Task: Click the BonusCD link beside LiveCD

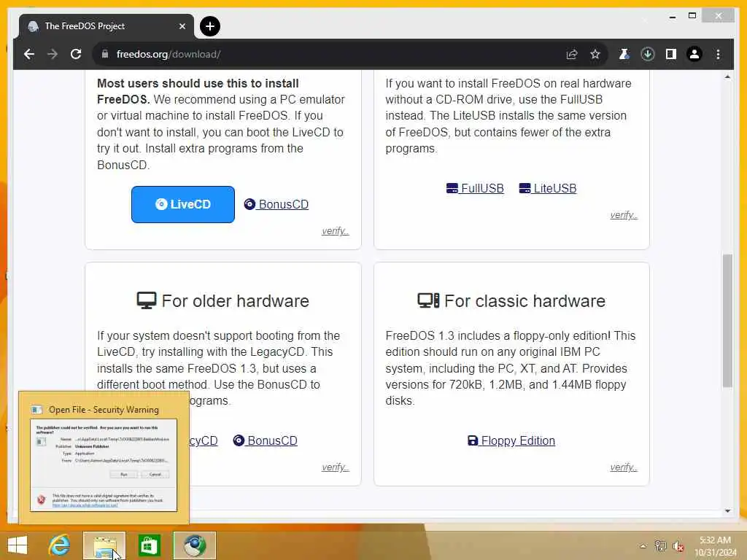Action: pos(276,204)
